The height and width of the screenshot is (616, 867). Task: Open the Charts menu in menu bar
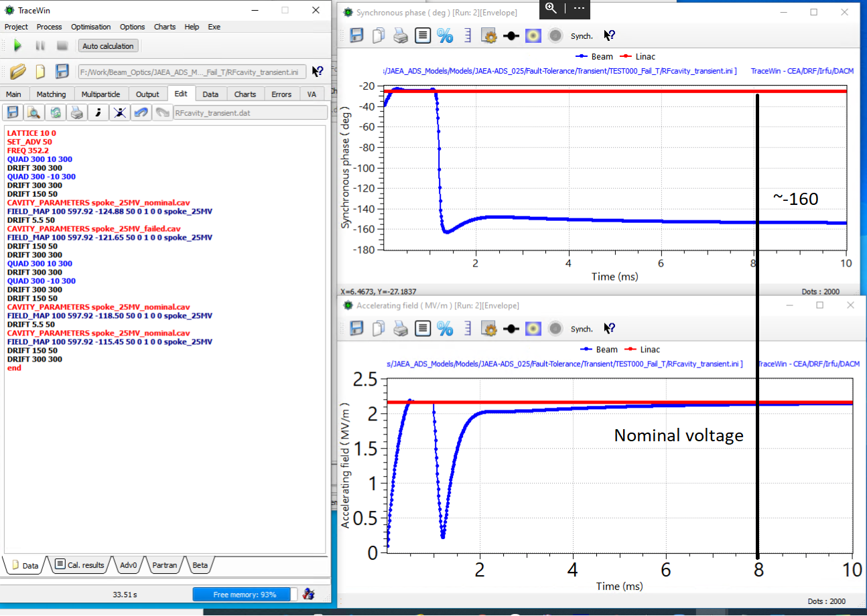coord(164,27)
